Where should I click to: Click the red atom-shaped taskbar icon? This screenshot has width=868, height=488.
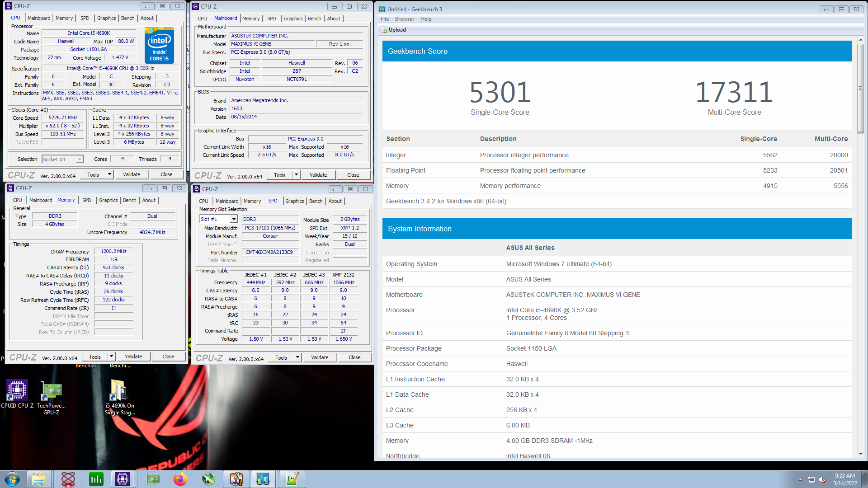(x=68, y=479)
